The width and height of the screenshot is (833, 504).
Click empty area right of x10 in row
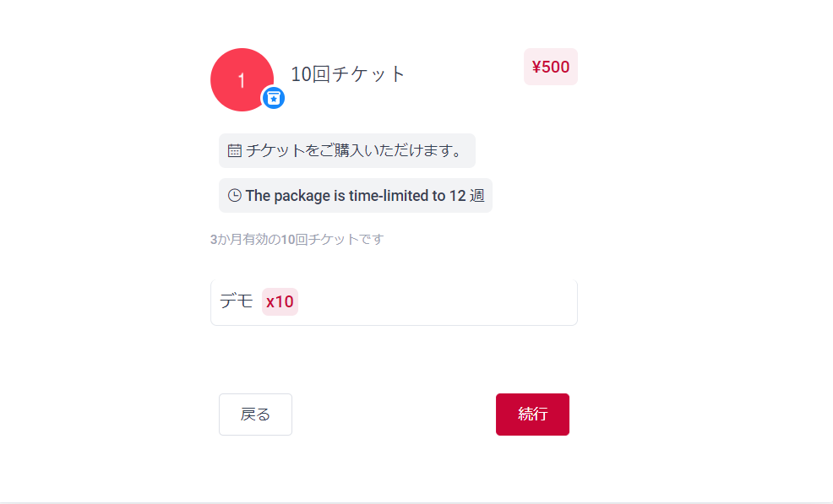tap(436, 301)
